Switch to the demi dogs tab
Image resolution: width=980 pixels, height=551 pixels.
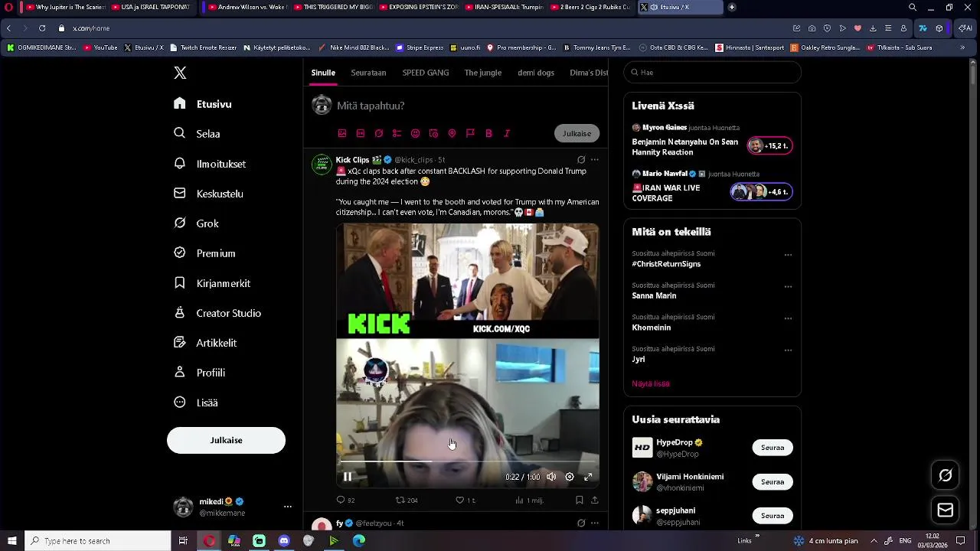click(x=536, y=73)
